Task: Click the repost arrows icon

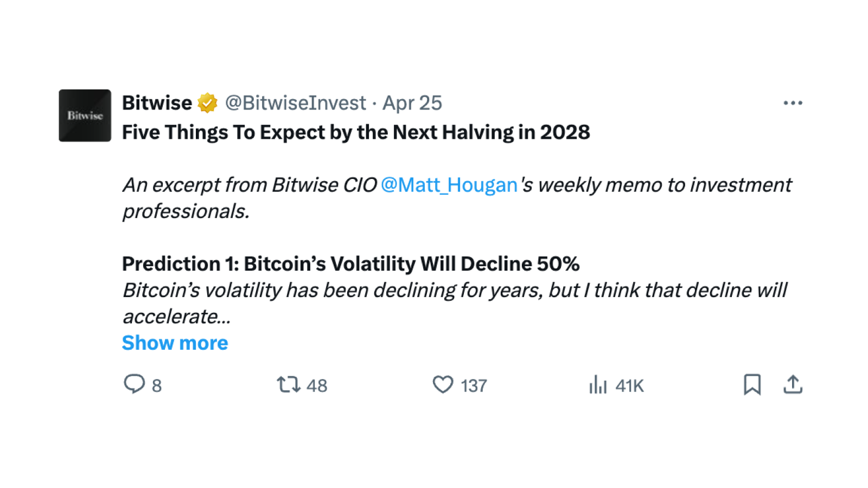Action: click(x=288, y=384)
